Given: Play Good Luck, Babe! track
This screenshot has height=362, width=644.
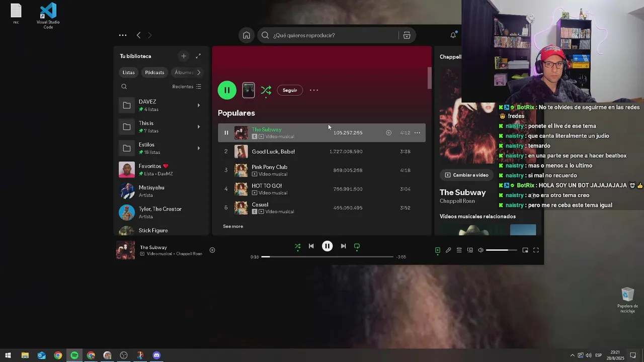Looking at the screenshot, I should coord(321,151).
